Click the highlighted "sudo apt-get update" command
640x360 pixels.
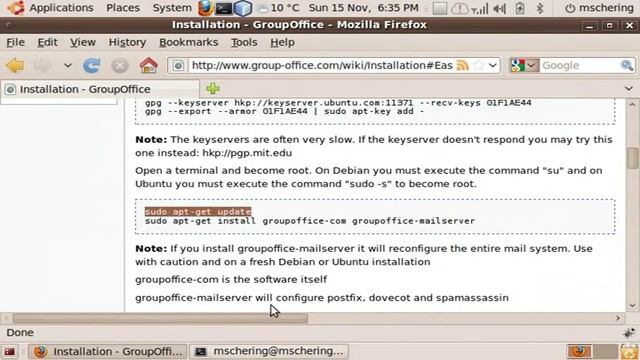198,211
